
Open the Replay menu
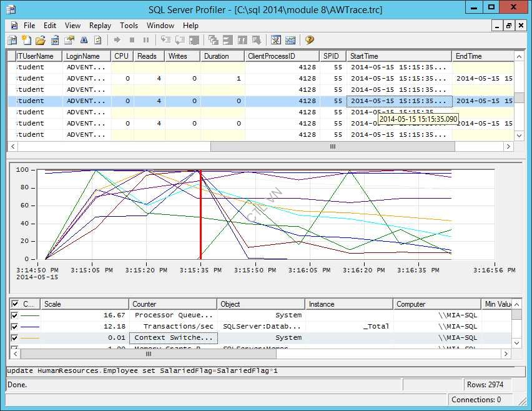point(100,26)
